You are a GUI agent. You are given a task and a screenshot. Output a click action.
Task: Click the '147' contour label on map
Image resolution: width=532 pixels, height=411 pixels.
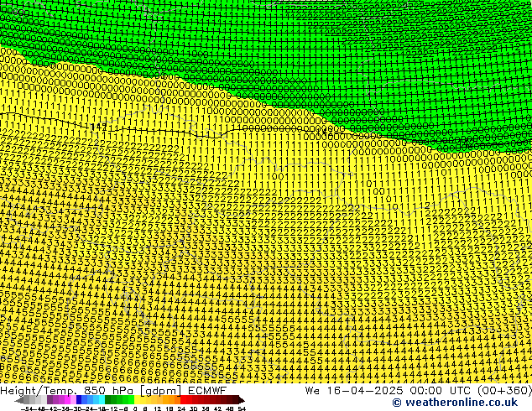click(98, 127)
